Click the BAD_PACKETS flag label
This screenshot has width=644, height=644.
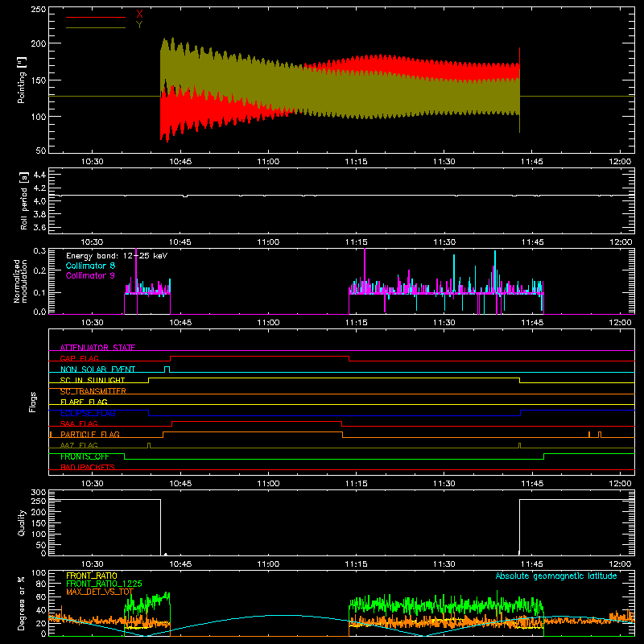coord(88,467)
